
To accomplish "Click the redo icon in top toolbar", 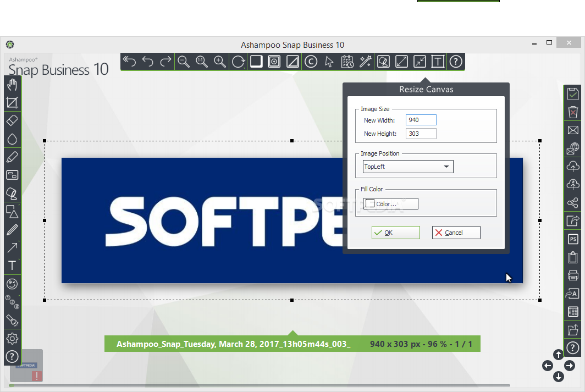I will (x=165, y=61).
